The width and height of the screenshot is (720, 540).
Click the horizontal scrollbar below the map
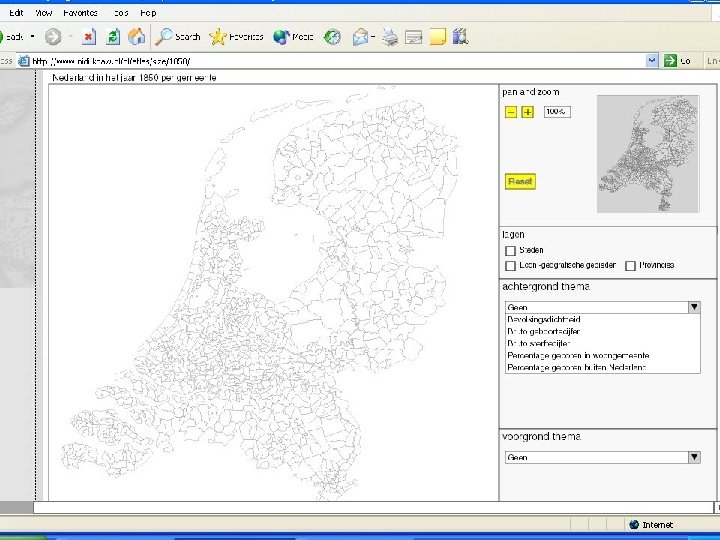tap(373, 507)
